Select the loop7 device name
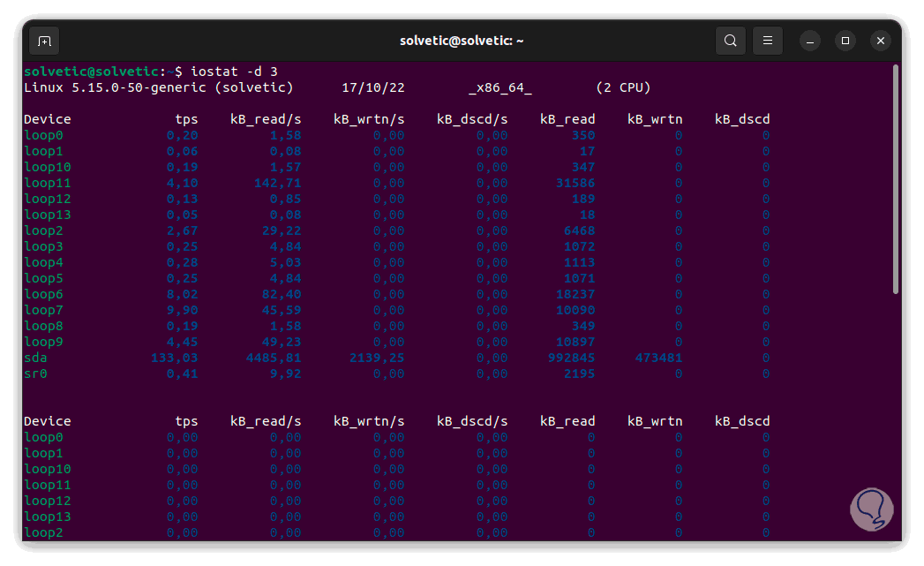This screenshot has width=924, height=566. click(43, 311)
